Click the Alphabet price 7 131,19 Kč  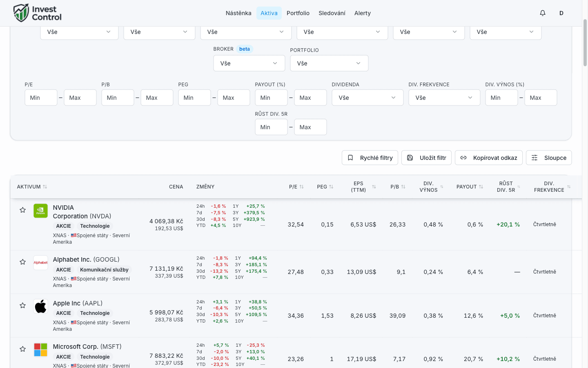(166, 269)
